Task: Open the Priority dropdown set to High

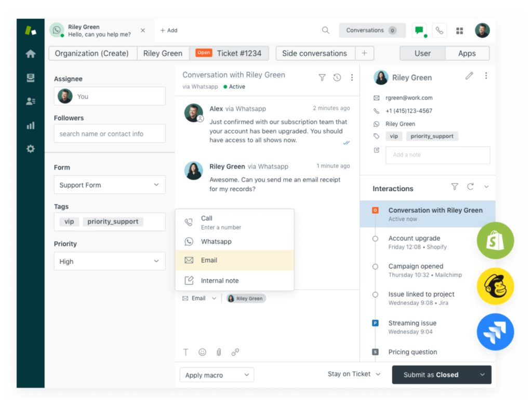Action: (x=109, y=261)
